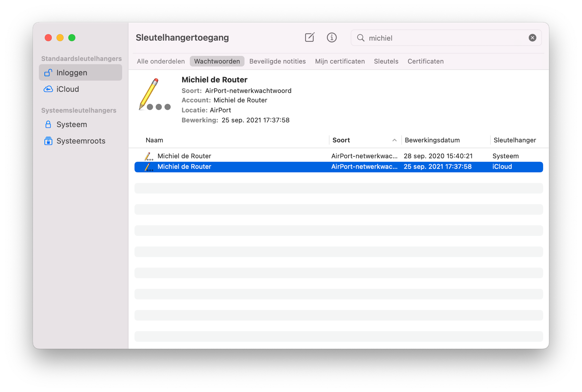This screenshot has width=582, height=392.
Task: Click the lock icon beside Systeem
Action: pyautogui.click(x=48, y=124)
